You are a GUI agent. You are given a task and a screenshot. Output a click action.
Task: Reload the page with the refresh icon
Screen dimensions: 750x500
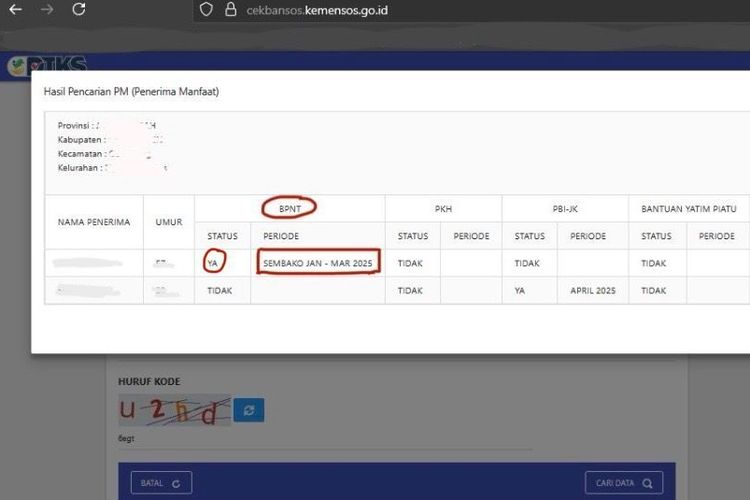point(79,10)
